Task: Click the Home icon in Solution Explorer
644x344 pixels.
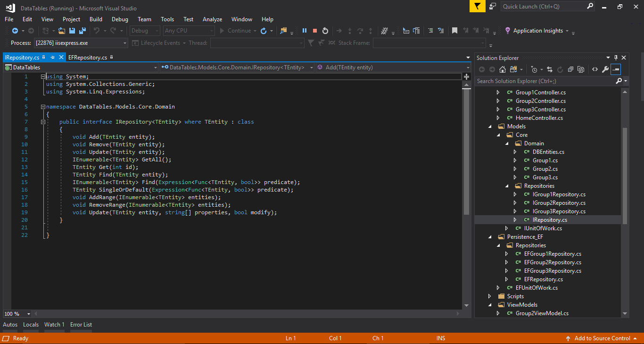Action: pyautogui.click(x=503, y=69)
